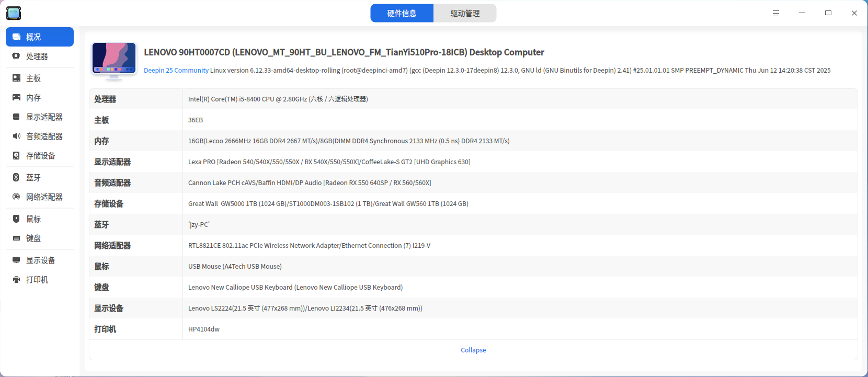Viewport: 868px width, 377px height.
Task: Open the 音频适配器 audio adapter speaker icon
Action: coord(16,136)
